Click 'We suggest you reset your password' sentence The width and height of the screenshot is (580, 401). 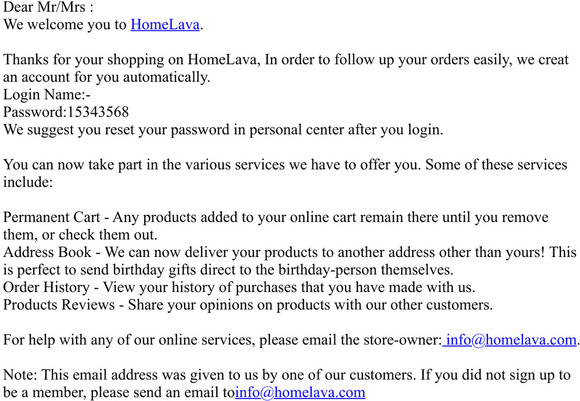point(223,130)
